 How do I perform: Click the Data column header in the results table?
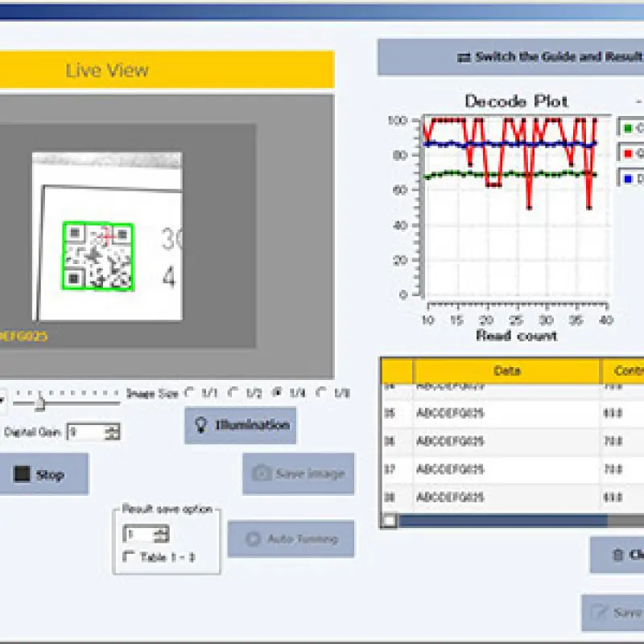(507, 371)
